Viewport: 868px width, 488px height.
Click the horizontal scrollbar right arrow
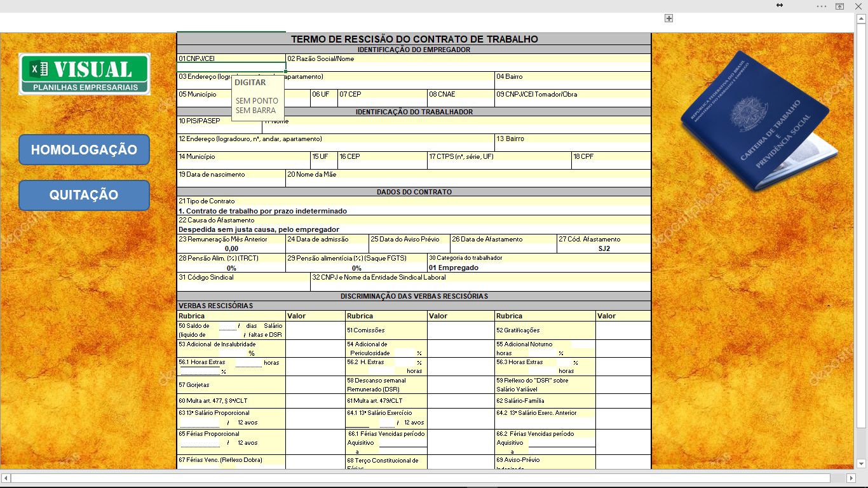click(x=851, y=478)
